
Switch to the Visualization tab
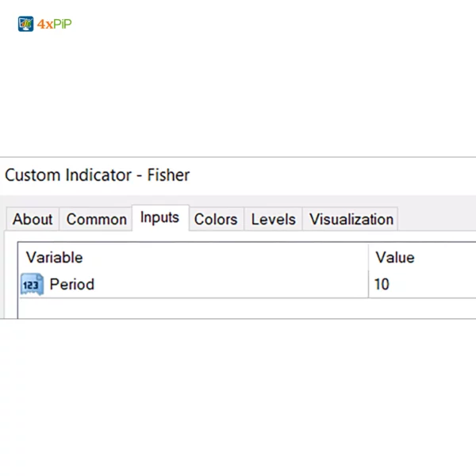tap(351, 220)
